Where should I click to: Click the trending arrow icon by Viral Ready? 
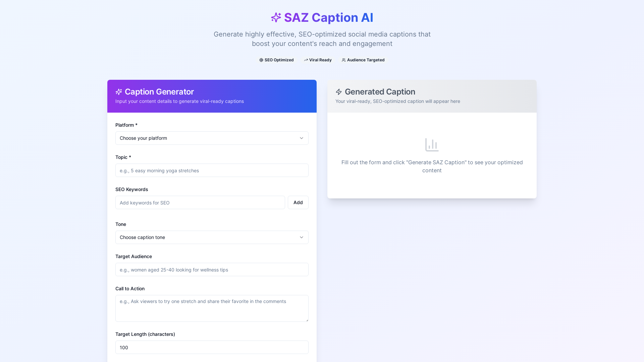coord(306,60)
